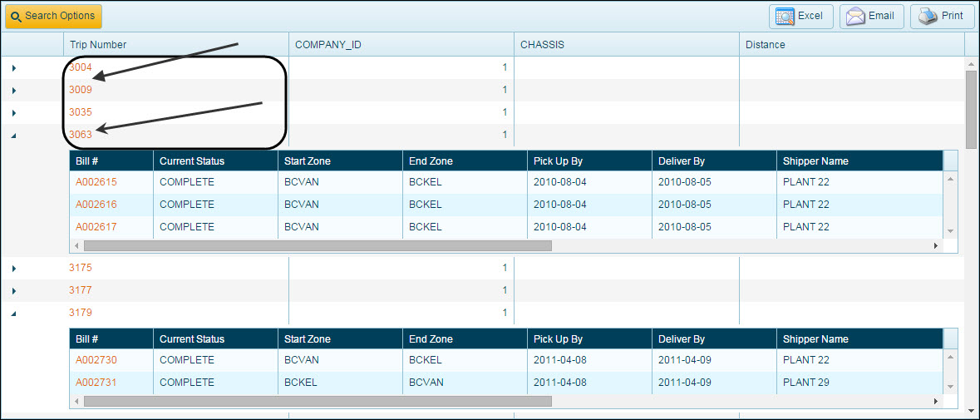Collapse trip 3179 details
Screen dimensions: 980x420
tap(14, 313)
